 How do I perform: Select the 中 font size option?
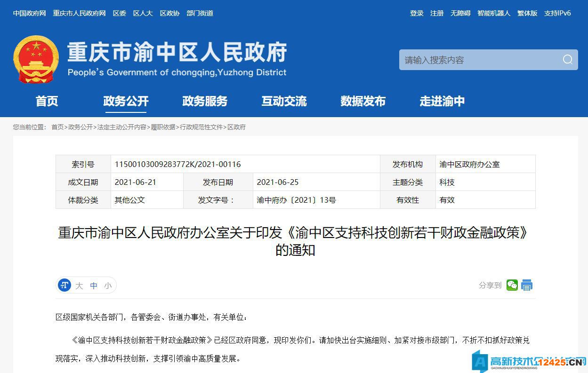pyautogui.click(x=94, y=285)
